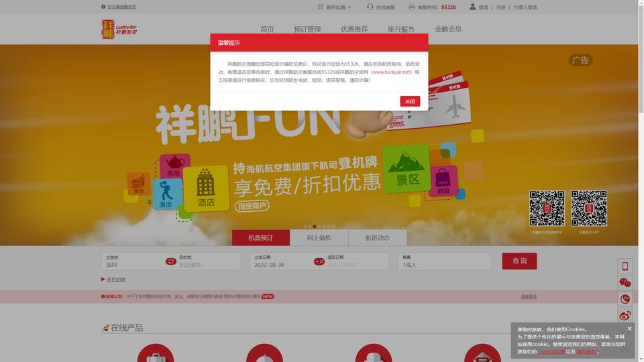
Task: Click the user avatar icon near 登录
Action: click(x=473, y=7)
